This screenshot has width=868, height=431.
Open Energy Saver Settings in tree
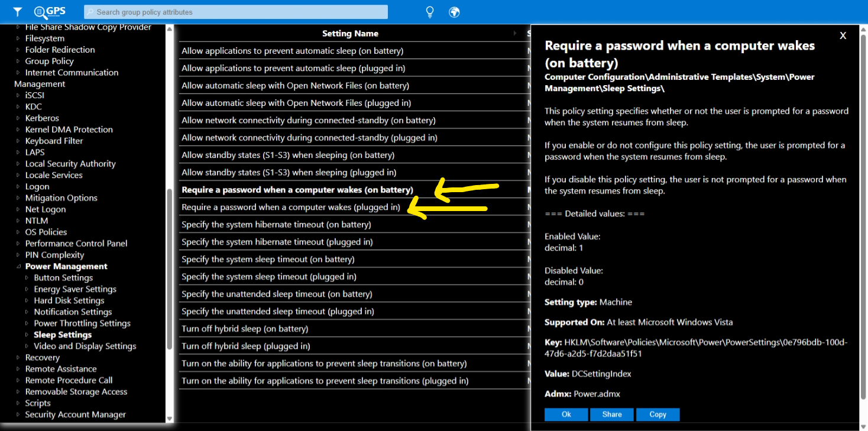coord(75,289)
